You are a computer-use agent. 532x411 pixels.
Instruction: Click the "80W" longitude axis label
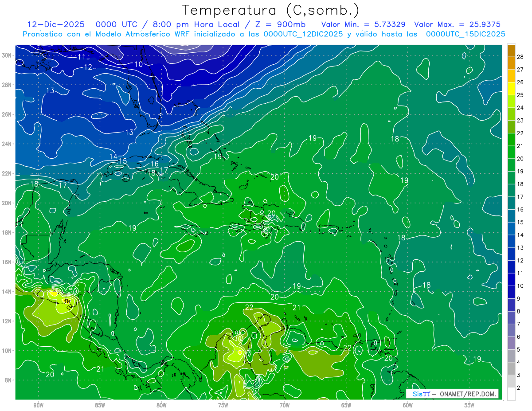tap(161, 405)
